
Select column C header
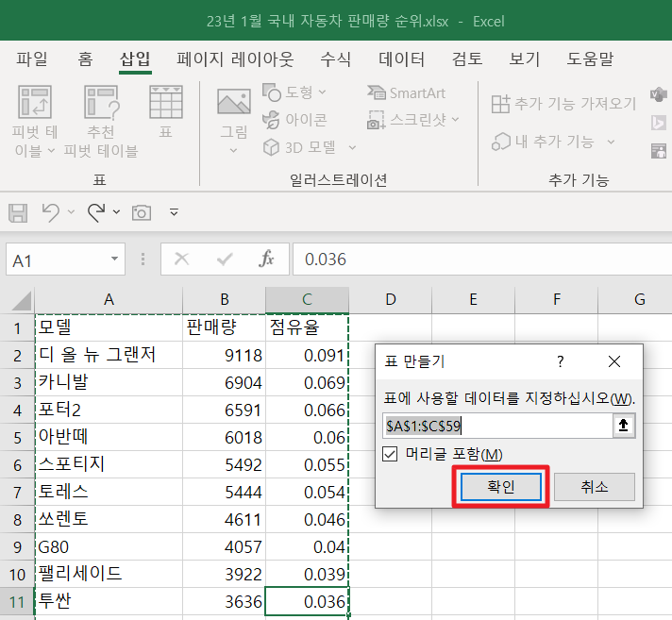point(307,299)
